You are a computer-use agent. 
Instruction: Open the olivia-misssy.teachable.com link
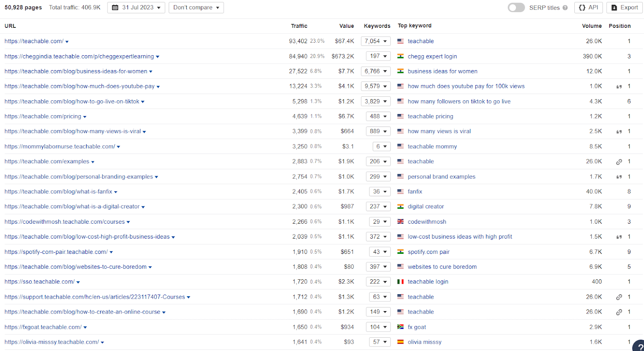pos(52,342)
